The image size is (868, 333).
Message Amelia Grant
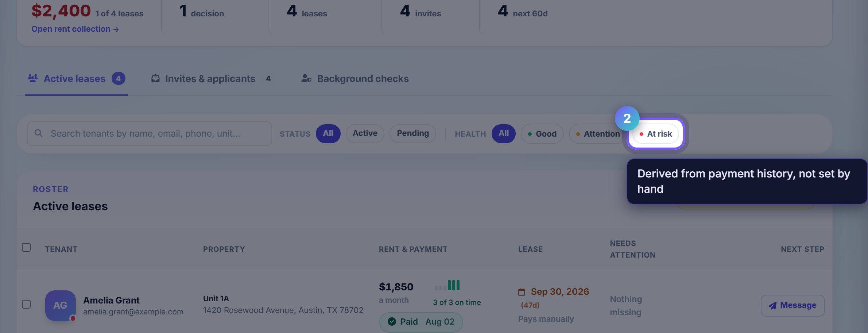click(x=793, y=305)
